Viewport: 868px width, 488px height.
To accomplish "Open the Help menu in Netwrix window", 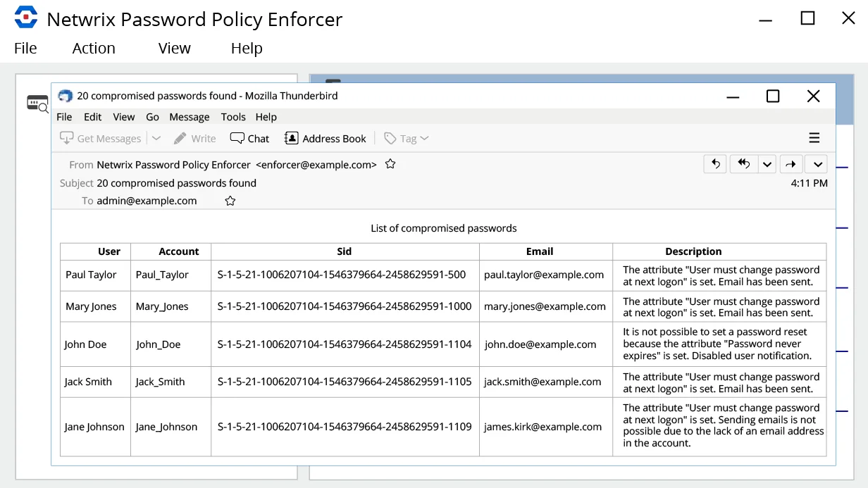I will point(247,48).
